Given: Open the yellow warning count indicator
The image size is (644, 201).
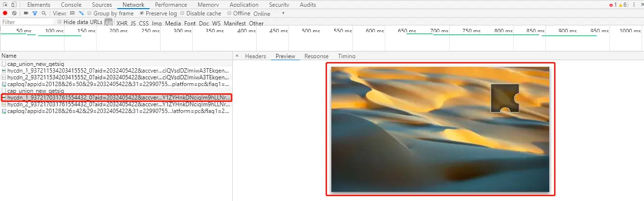Looking at the screenshot, I should [623, 4].
